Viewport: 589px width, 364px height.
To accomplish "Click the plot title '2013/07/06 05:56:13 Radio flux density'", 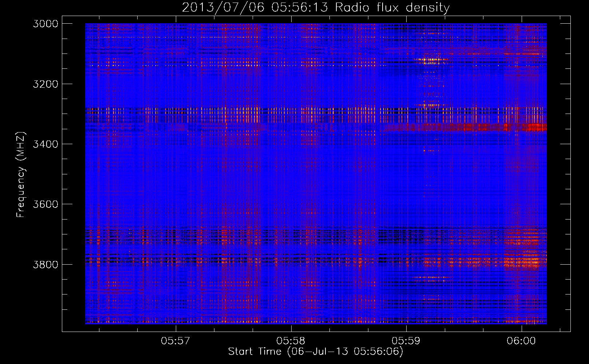I will tap(316, 7).
